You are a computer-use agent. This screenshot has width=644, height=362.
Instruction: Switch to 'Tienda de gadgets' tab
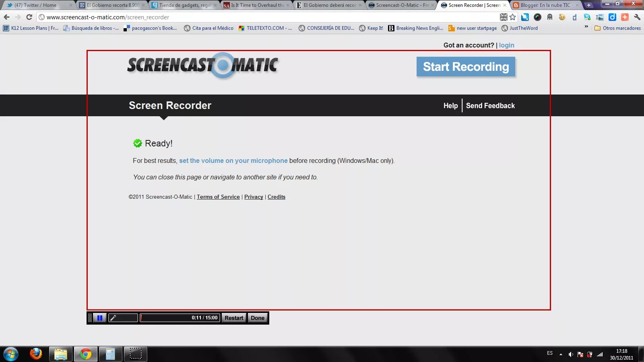tap(183, 5)
